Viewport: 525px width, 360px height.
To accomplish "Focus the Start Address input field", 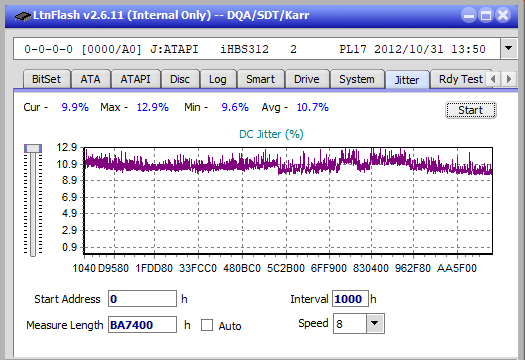I will pyautogui.click(x=142, y=299).
